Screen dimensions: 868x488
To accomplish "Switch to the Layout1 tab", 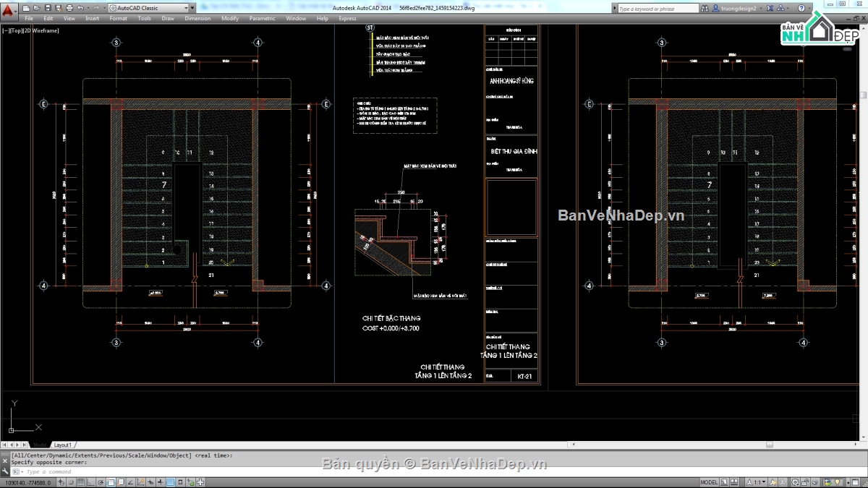I will 63,445.
